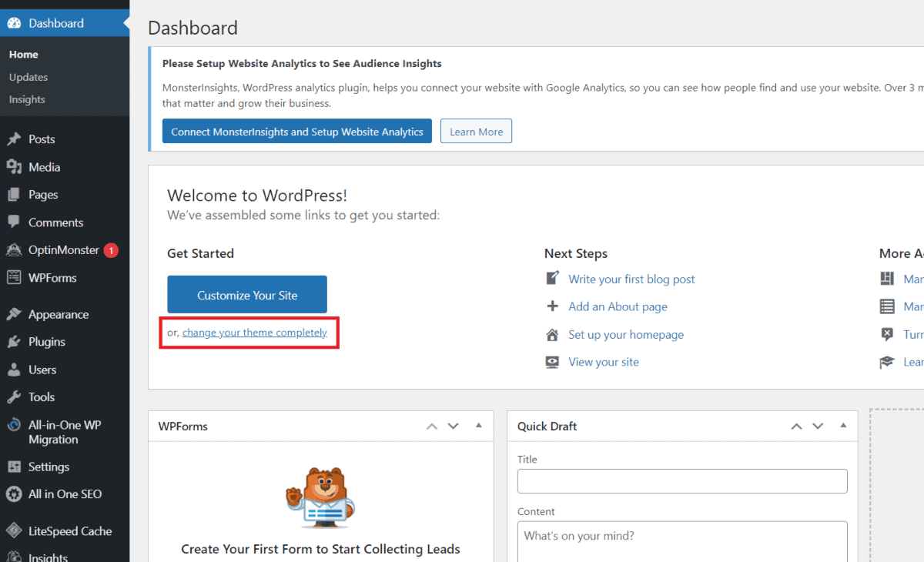924x562 pixels.
Task: Click the WPForms sidebar icon
Action: point(14,278)
